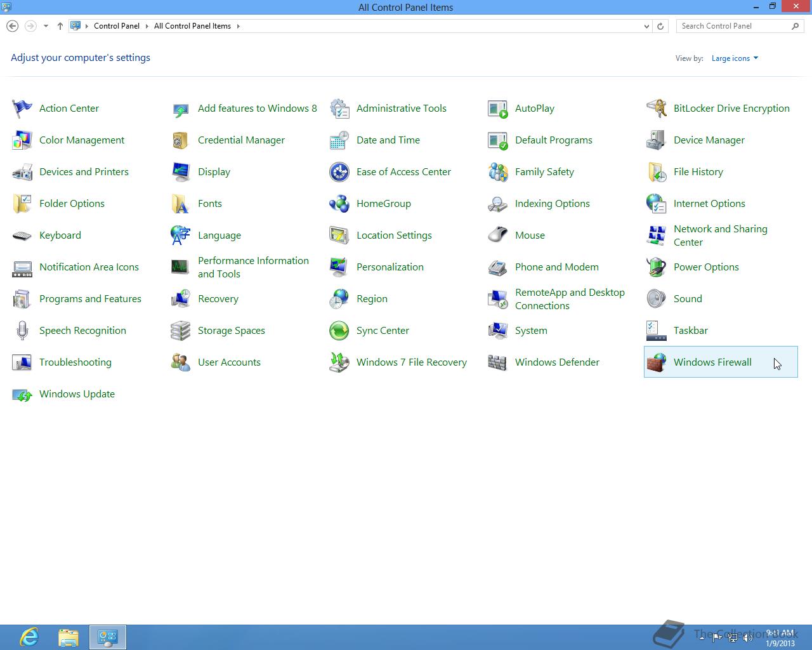The height and width of the screenshot is (650, 812).
Task: Click the BitLocker Drive Encryption icon
Action: pyautogui.click(x=657, y=109)
